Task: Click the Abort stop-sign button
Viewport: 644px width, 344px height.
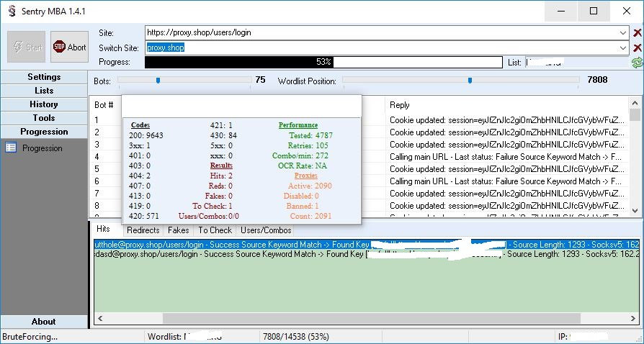Action: tap(69, 47)
